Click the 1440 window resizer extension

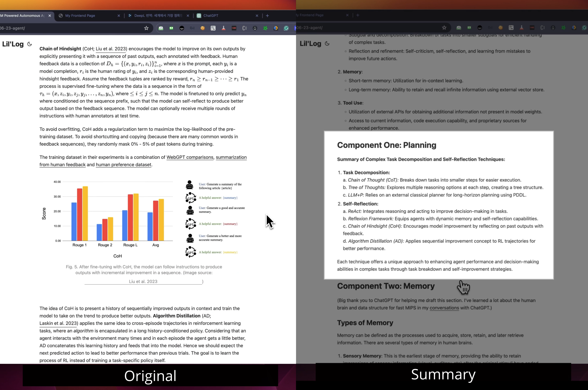(x=234, y=28)
